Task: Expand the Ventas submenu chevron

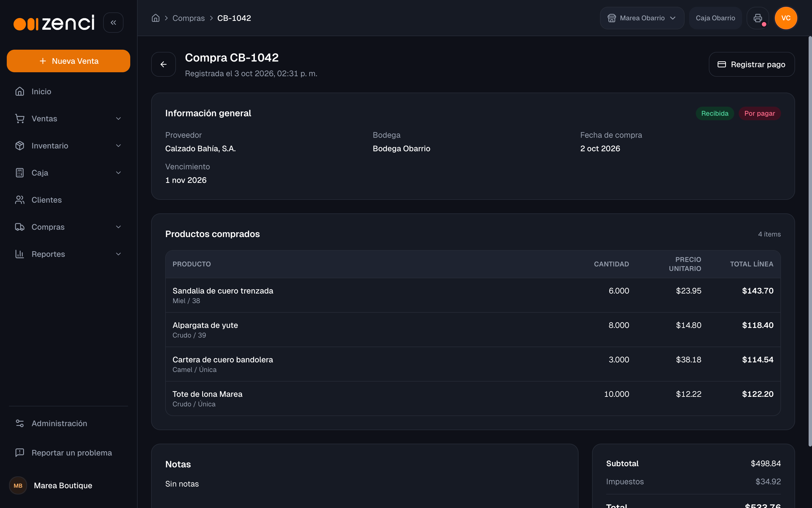Action: [118, 119]
